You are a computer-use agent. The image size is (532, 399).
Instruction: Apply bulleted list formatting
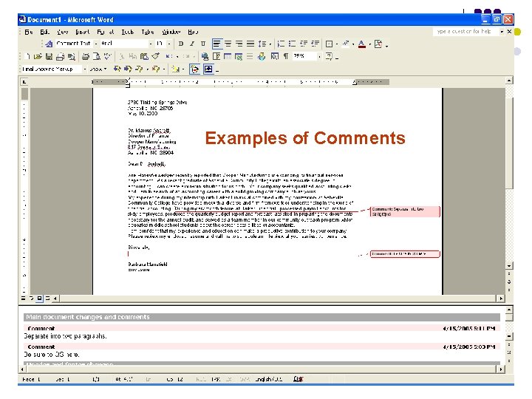pyautogui.click(x=292, y=44)
